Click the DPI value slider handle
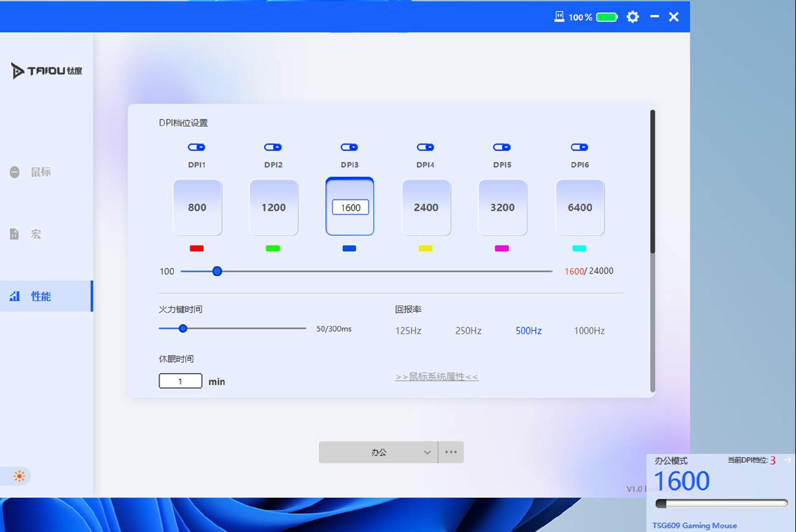 tap(217, 271)
